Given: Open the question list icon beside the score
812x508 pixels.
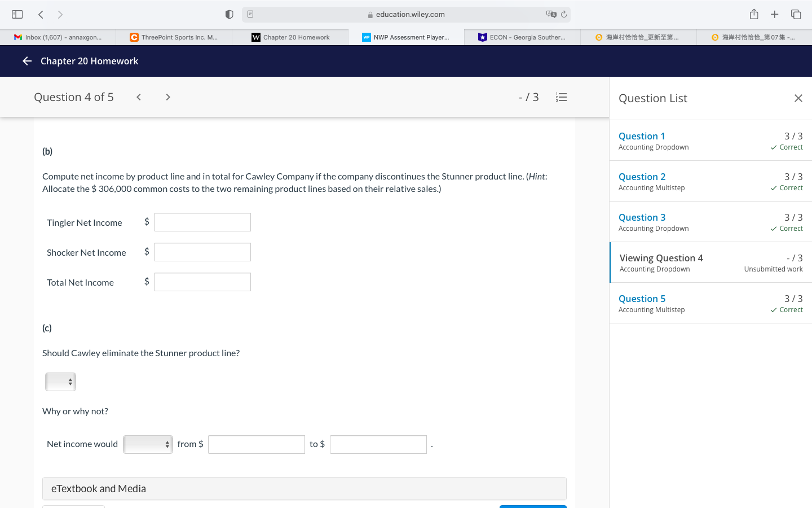Looking at the screenshot, I should 561,97.
